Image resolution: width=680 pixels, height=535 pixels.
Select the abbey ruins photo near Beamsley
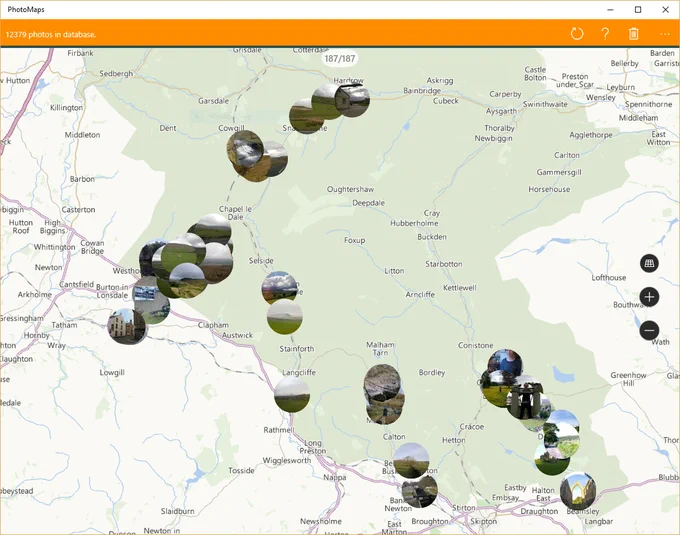tap(578, 491)
